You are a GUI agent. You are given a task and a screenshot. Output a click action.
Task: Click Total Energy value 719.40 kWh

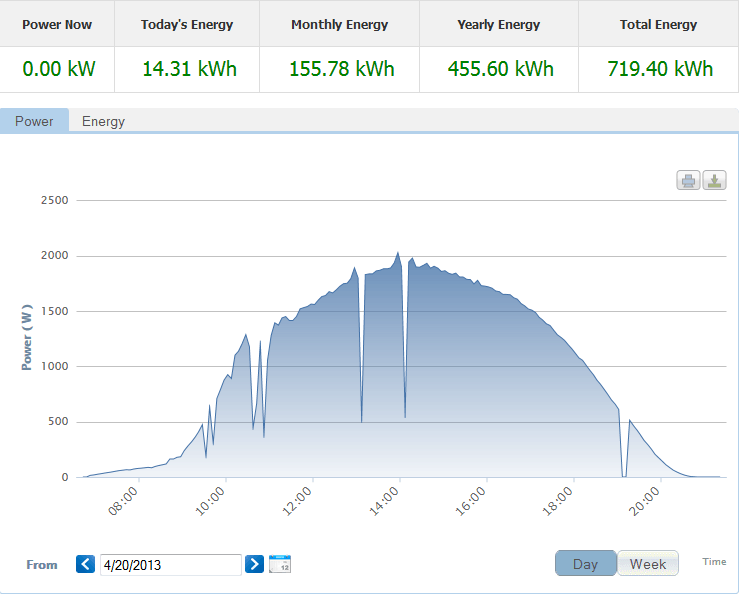point(660,69)
